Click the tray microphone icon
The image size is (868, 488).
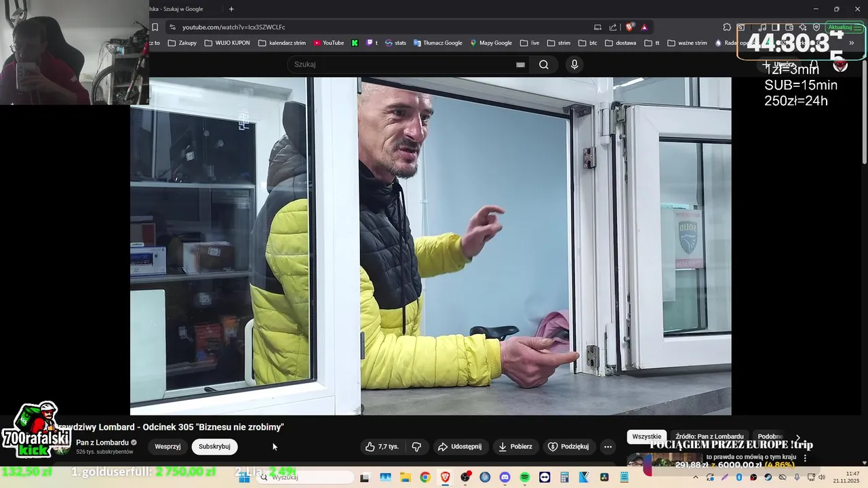pos(797,477)
